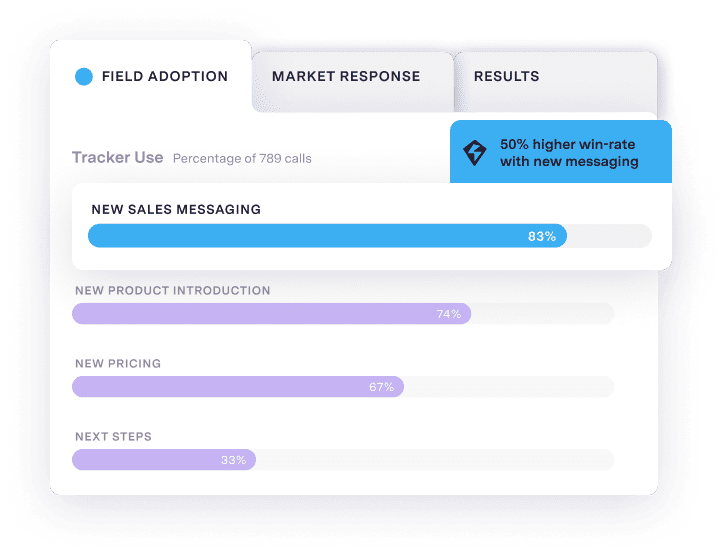
Task: Open the Results tab
Action: pos(506,76)
